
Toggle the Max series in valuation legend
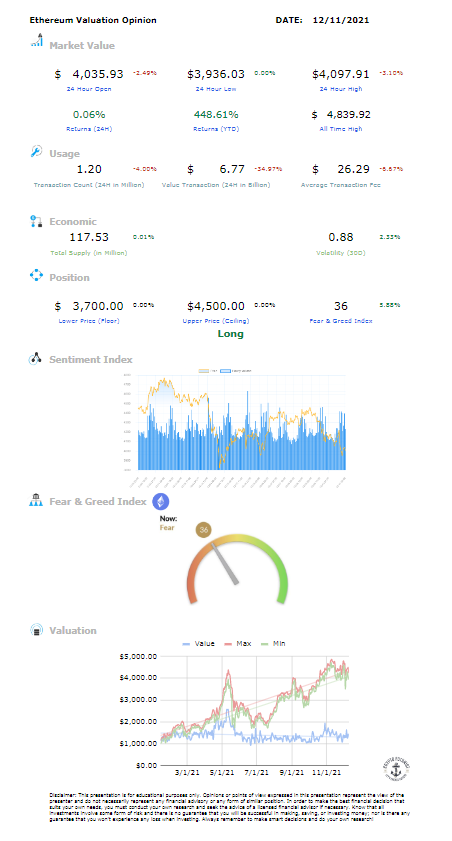pyautogui.click(x=238, y=643)
